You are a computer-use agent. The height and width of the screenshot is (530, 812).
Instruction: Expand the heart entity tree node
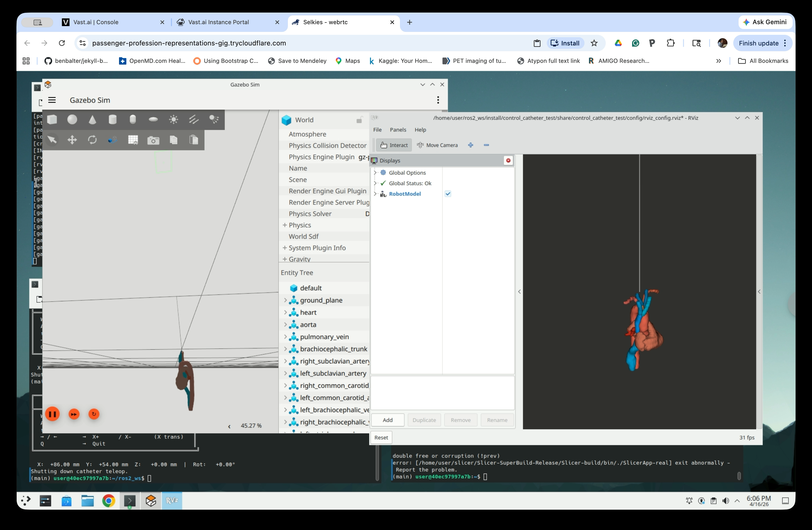click(285, 312)
